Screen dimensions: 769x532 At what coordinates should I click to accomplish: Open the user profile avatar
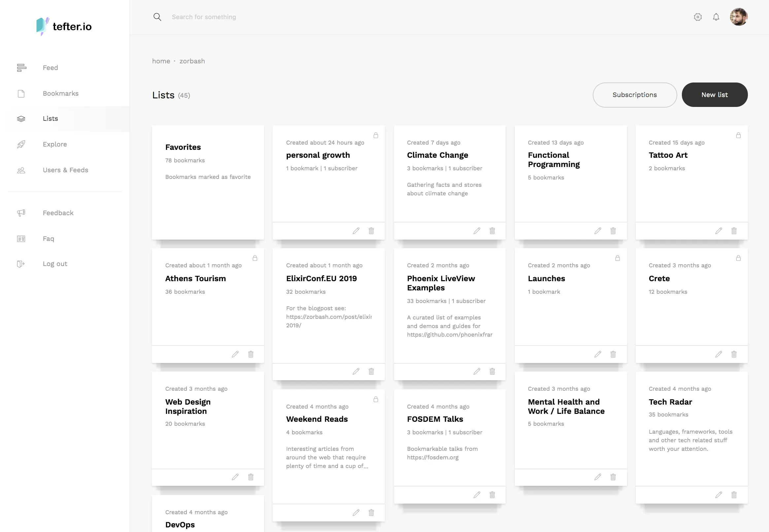pyautogui.click(x=738, y=17)
